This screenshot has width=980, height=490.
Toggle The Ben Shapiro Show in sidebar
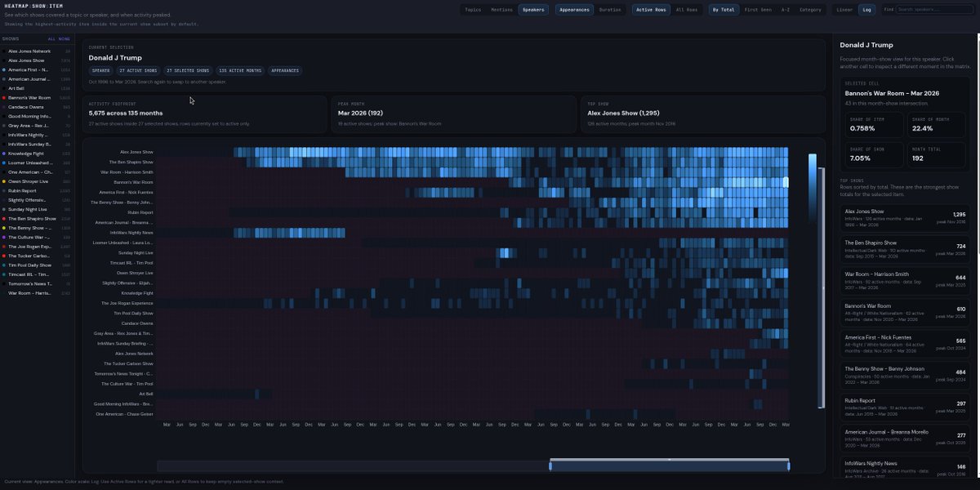[x=37, y=219]
